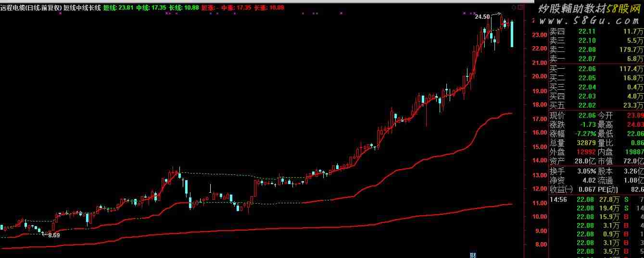This screenshot has width=644, height=258.
Task: Click the 12.00 price axis label
Action: (x=540, y=188)
